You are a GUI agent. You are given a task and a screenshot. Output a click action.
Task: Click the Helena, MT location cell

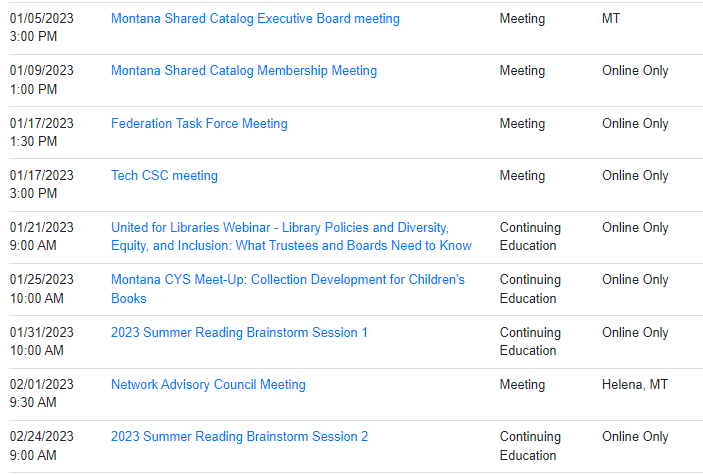point(635,385)
